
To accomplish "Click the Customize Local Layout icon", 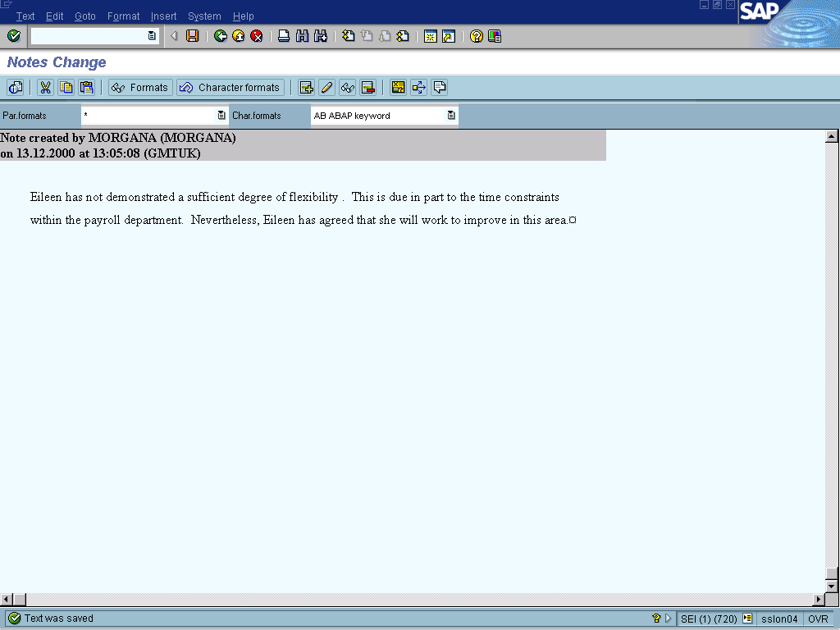I will click(x=495, y=36).
